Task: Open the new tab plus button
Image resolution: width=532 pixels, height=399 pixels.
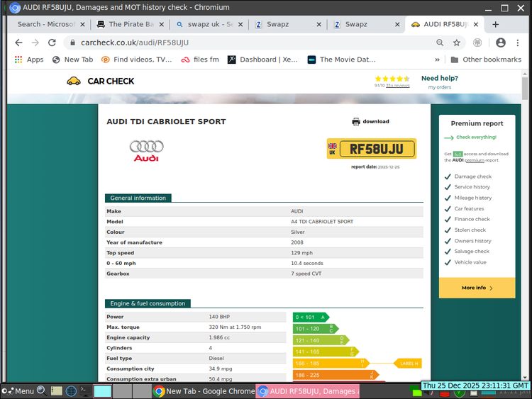Action: point(496,24)
